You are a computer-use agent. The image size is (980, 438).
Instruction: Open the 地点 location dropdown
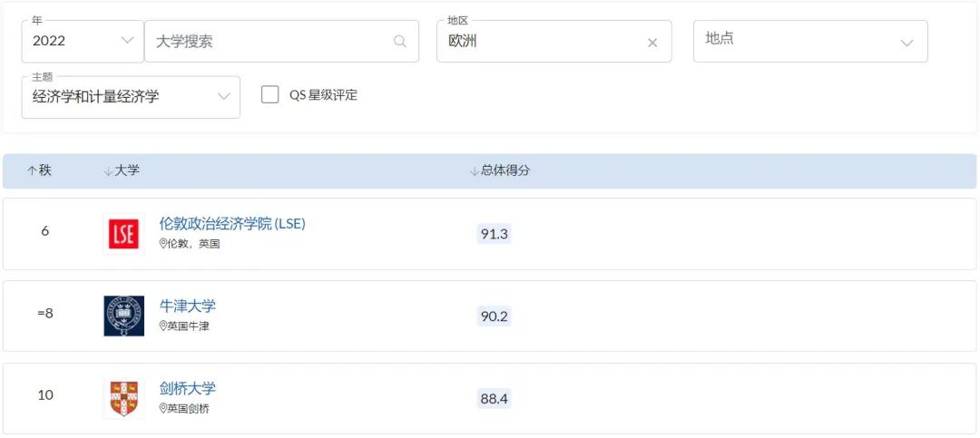pos(810,41)
